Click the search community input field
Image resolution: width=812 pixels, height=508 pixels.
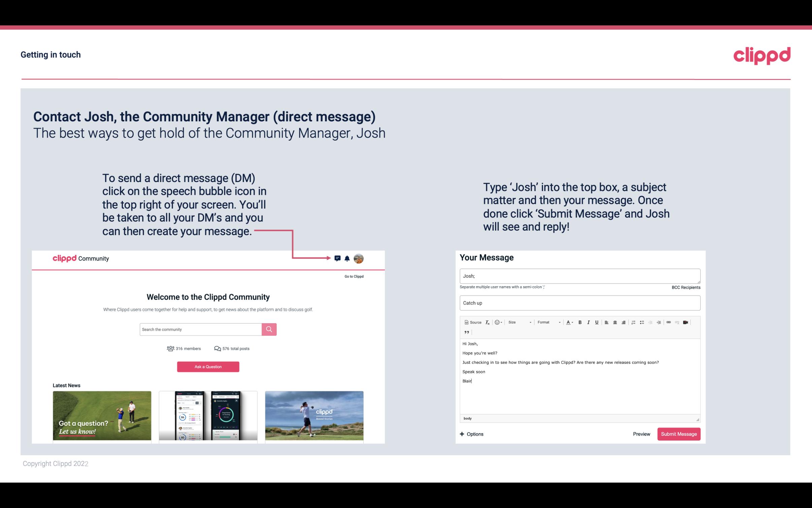[200, 329]
